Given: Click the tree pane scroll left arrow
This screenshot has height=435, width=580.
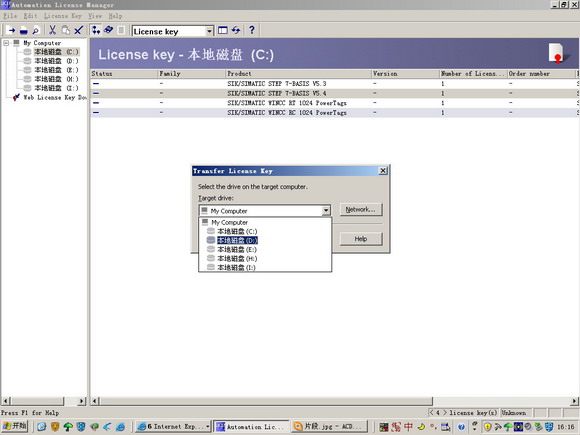Looking at the screenshot, I should (6, 401).
